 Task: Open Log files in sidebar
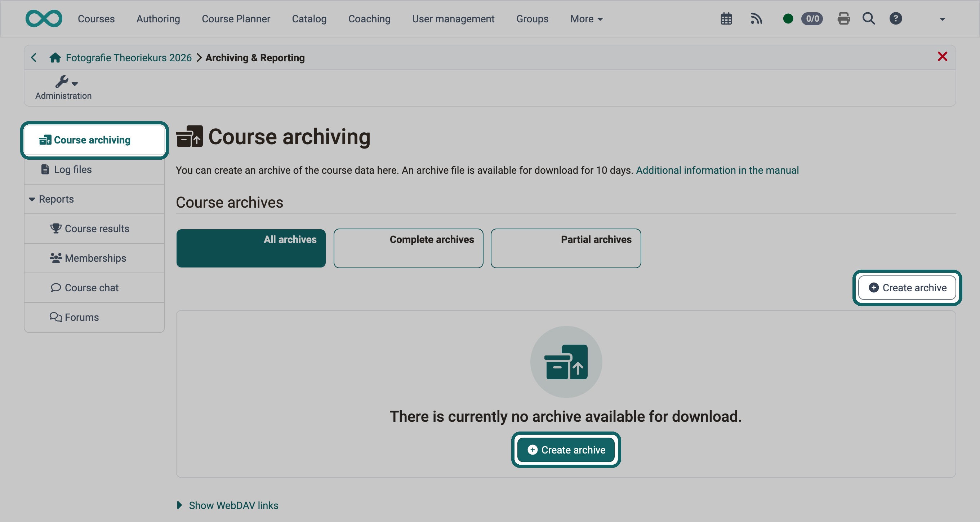tap(94, 169)
